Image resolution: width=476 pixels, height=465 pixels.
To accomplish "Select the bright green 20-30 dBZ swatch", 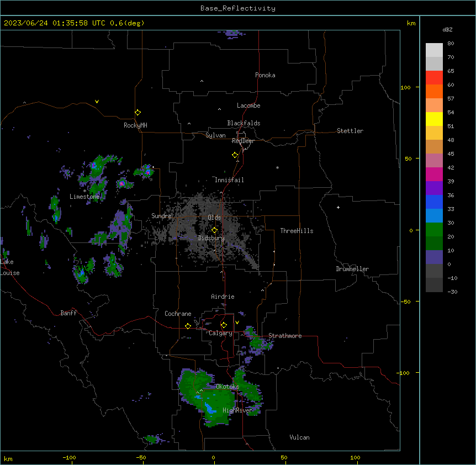I will pyautogui.click(x=434, y=230).
